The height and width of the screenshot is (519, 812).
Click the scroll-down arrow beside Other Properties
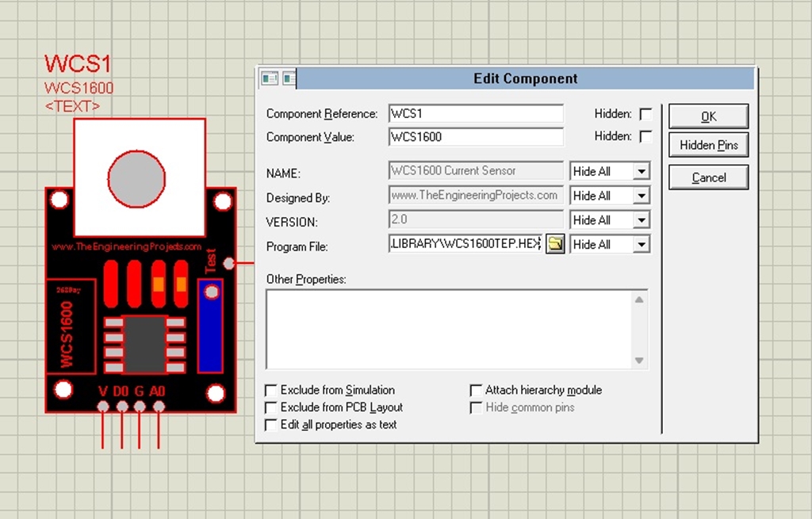tap(639, 361)
